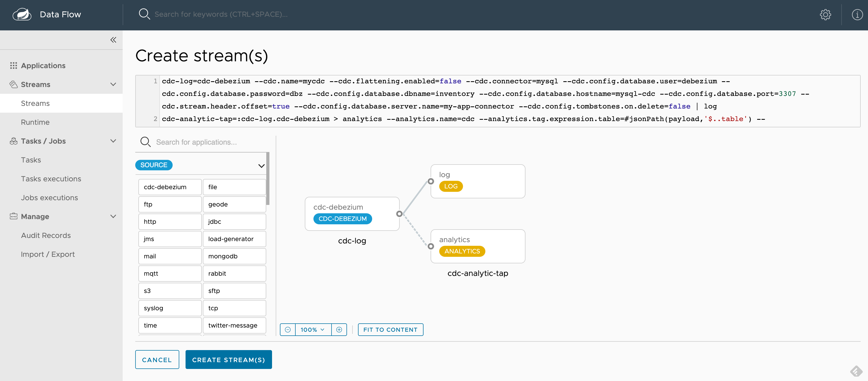Select the mail source app
The image size is (868, 381).
coord(170,256)
